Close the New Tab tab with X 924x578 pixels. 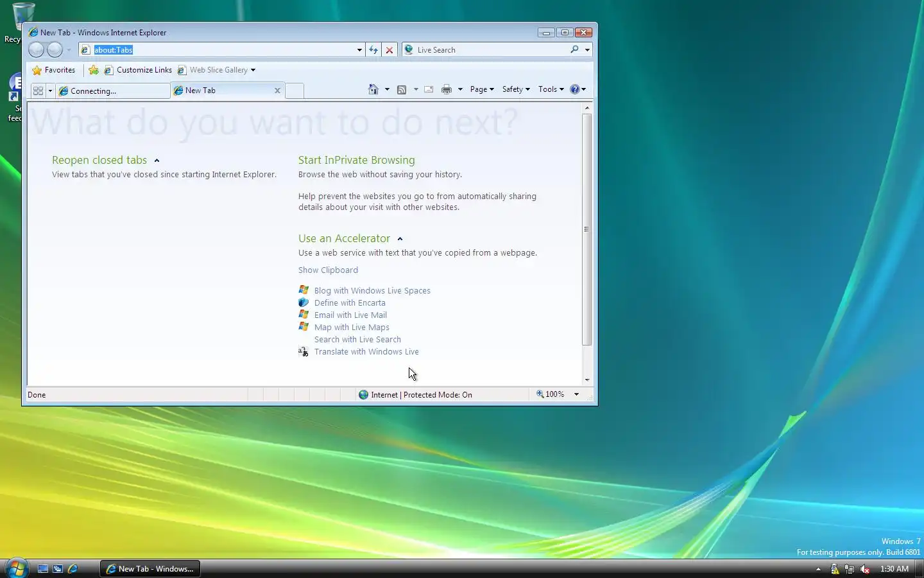tap(277, 91)
